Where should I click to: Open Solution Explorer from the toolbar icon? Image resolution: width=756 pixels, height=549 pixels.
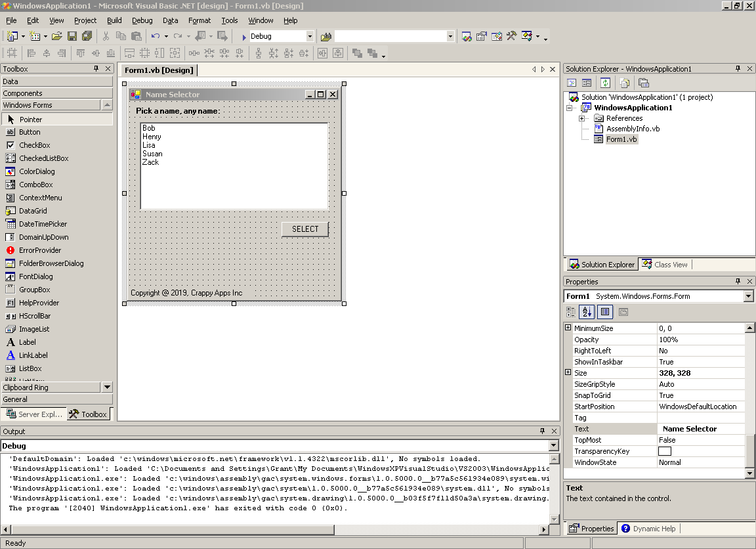point(466,36)
